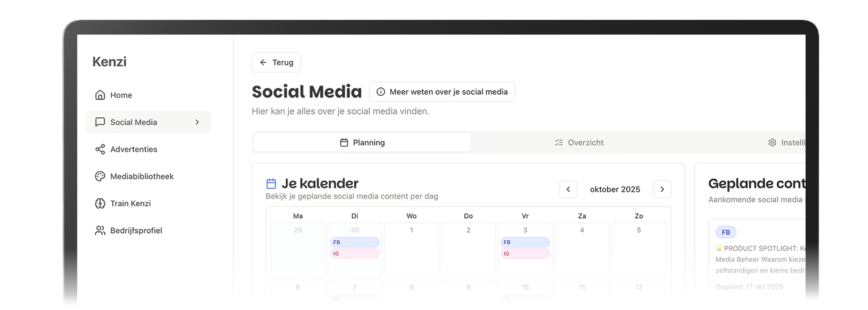The height and width of the screenshot is (310, 868).
Task: Open the FB post on October 3
Action: click(525, 243)
